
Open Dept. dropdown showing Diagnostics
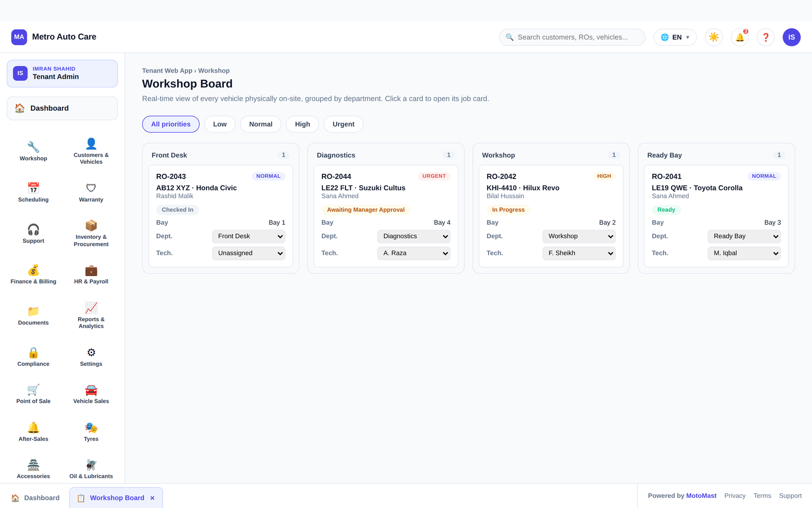tap(414, 236)
